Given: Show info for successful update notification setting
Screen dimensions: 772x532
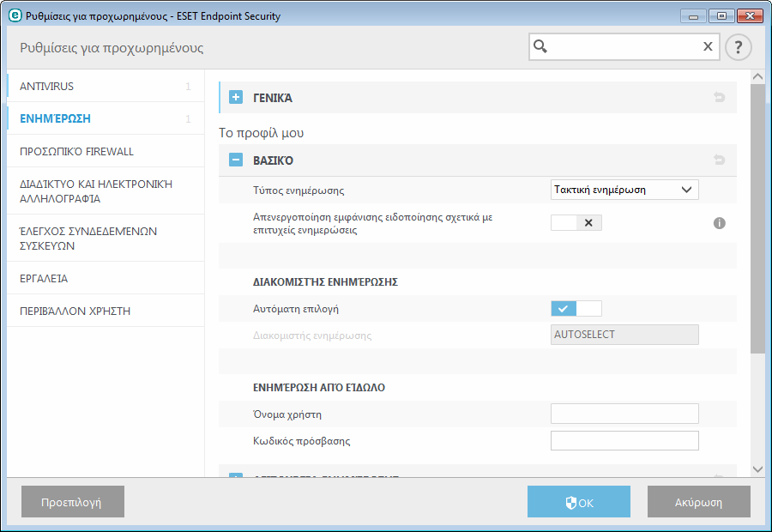Looking at the screenshot, I should (x=720, y=223).
